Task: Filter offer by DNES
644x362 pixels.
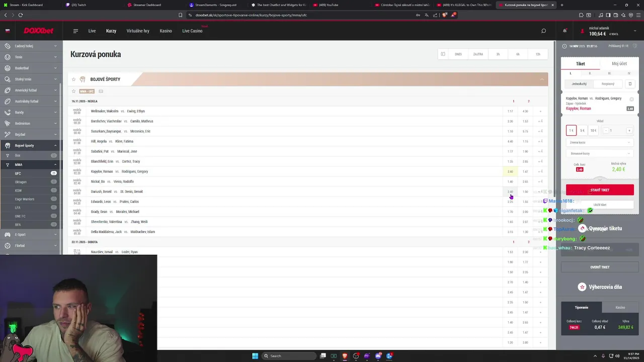Action: point(458,54)
